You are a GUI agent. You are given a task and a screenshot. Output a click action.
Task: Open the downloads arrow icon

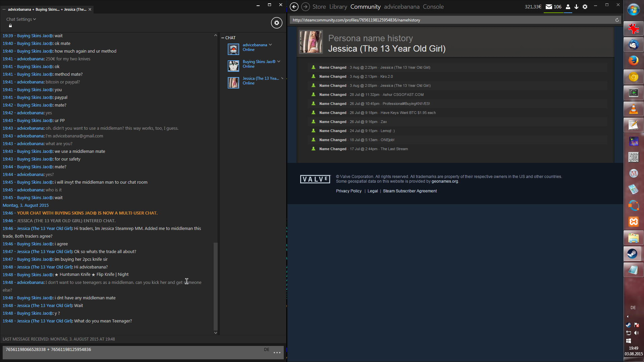click(576, 7)
